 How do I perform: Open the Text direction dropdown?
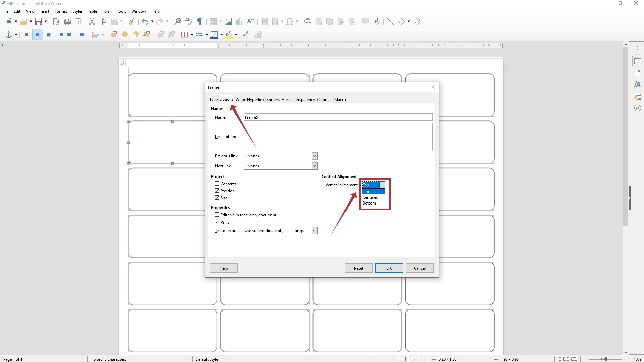[314, 231]
